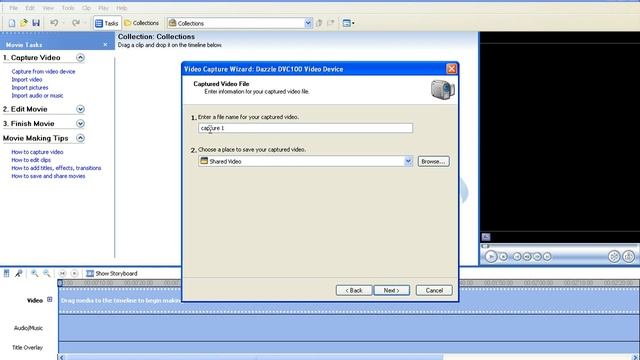This screenshot has width=640, height=360.
Task: Click the Take Picture monitor icon
Action: pos(629,256)
